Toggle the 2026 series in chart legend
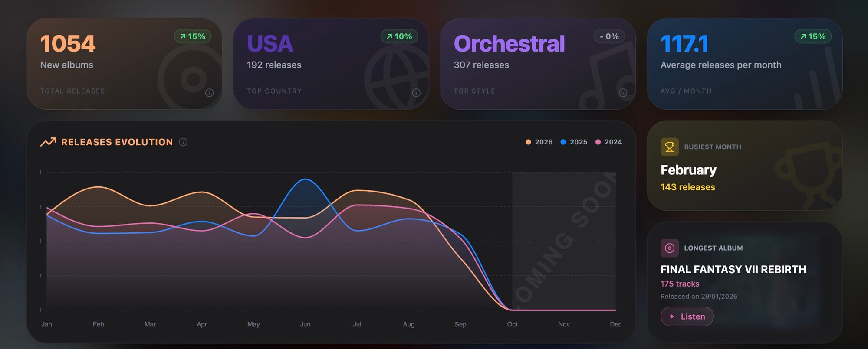 pyautogui.click(x=539, y=142)
